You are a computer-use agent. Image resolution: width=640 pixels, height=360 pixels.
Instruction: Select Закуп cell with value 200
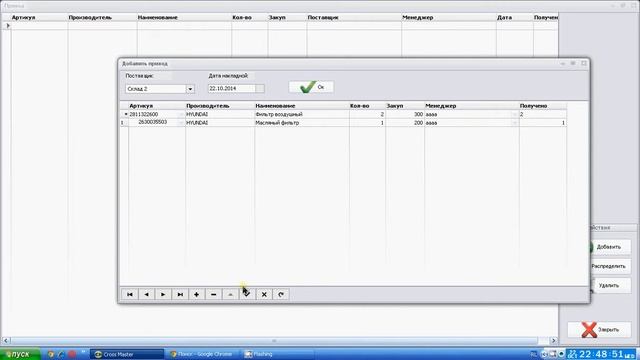405,122
